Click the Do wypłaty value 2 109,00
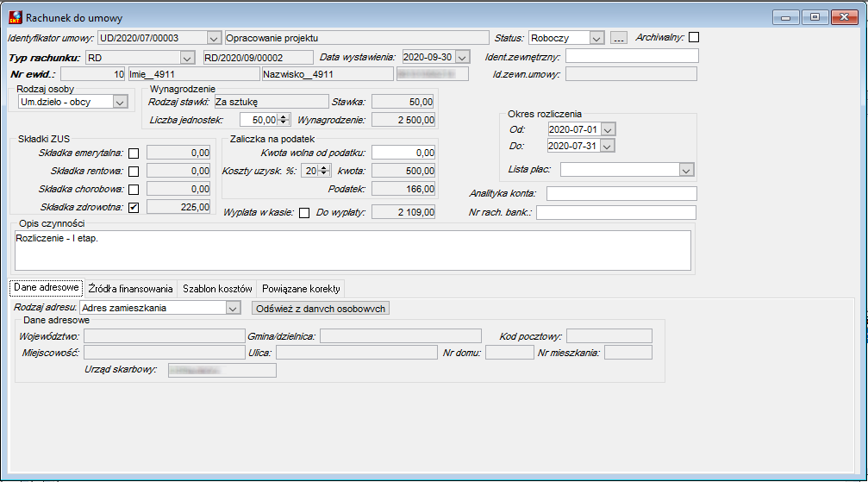 coord(403,212)
